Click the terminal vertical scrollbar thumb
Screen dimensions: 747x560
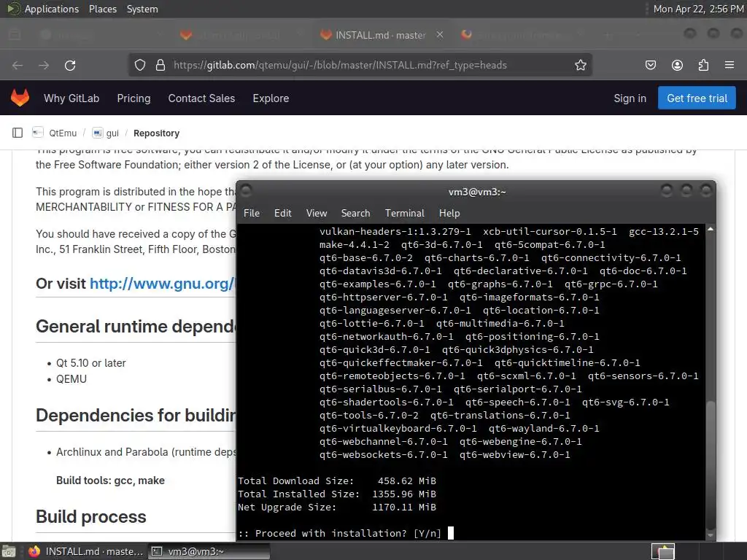(x=711, y=466)
